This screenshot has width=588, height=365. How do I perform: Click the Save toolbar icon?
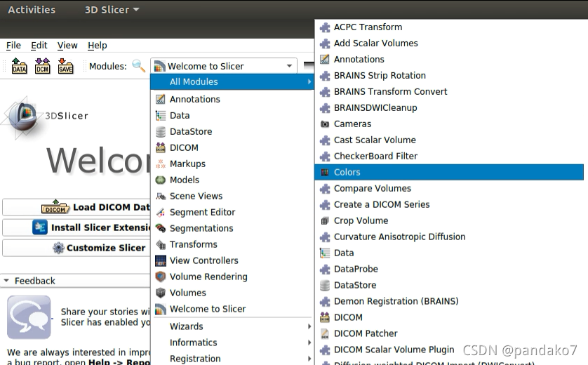pos(66,66)
